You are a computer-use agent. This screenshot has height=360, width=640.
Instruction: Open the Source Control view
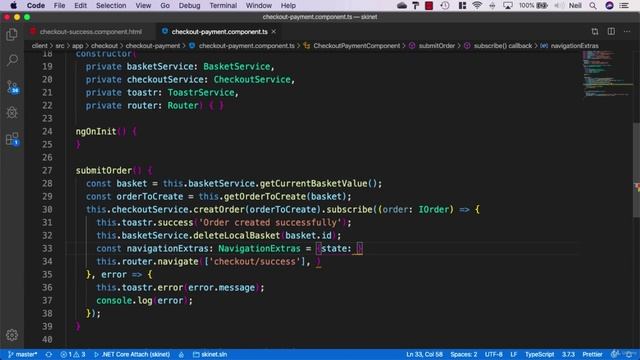click(x=12, y=87)
